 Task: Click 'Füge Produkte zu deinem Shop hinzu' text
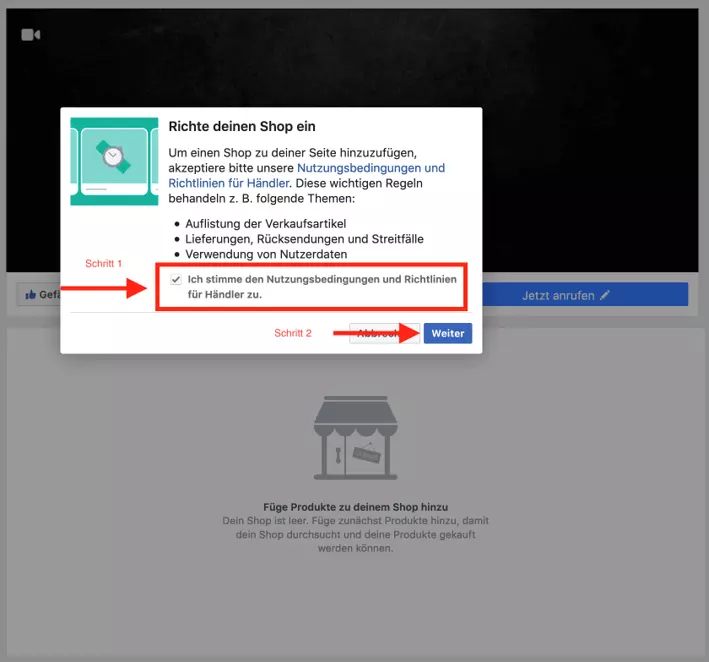point(355,507)
